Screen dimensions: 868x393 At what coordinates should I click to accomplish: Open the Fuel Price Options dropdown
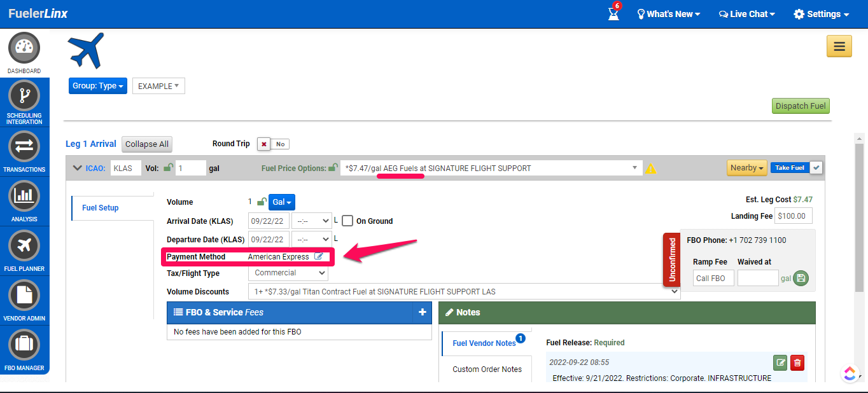[491, 168]
